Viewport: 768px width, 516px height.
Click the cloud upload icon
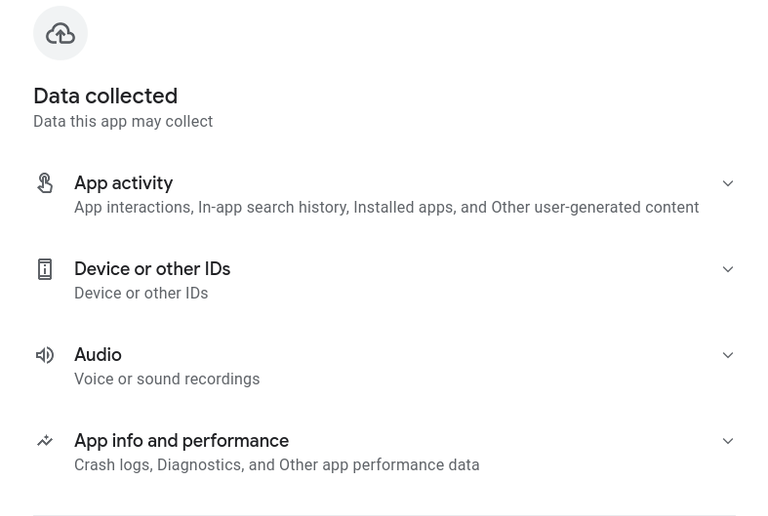(60, 33)
